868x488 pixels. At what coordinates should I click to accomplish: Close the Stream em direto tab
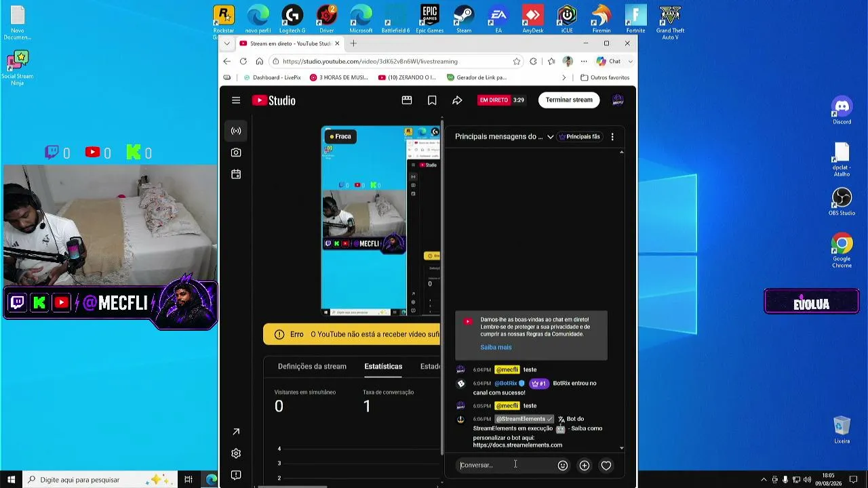(337, 43)
